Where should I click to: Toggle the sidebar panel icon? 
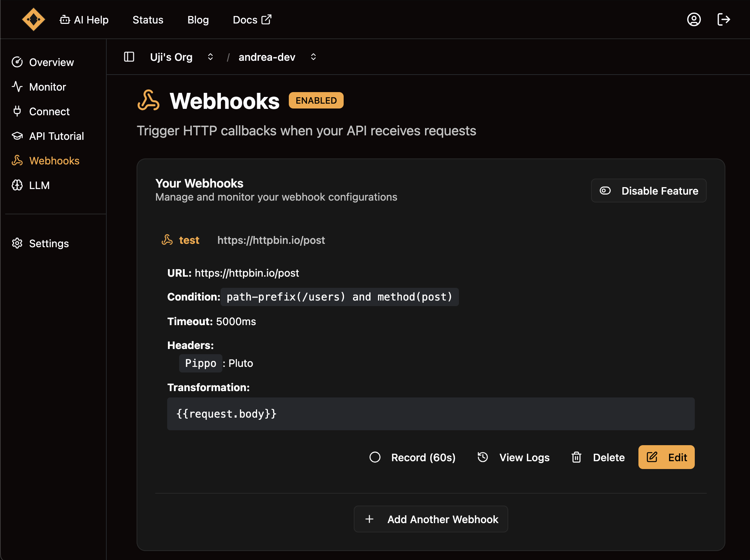click(129, 57)
